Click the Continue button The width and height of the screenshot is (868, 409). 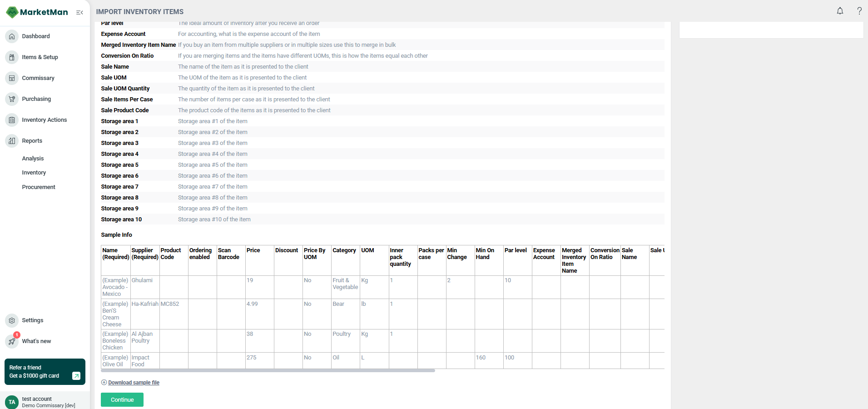click(x=122, y=399)
